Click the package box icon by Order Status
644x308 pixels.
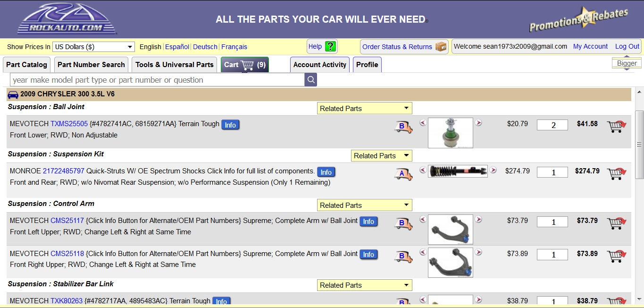coord(441,46)
